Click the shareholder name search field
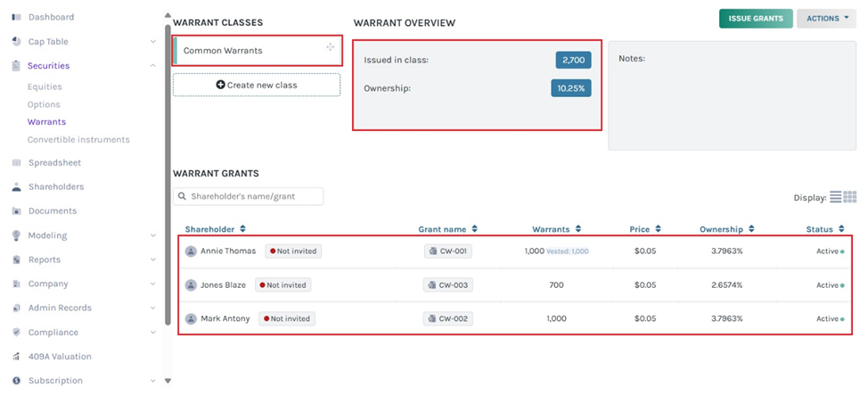 (249, 196)
